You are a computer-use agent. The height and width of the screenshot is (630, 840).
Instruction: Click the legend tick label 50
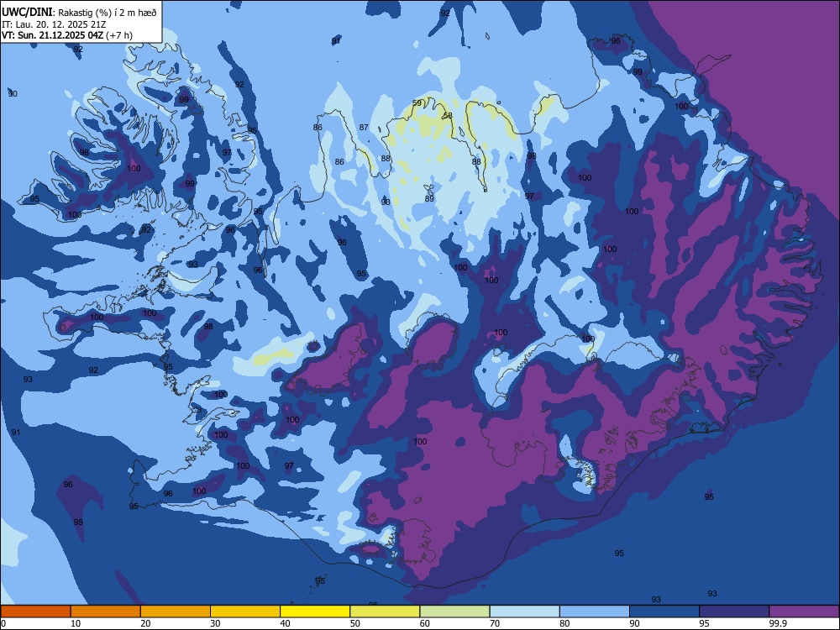[354, 623]
